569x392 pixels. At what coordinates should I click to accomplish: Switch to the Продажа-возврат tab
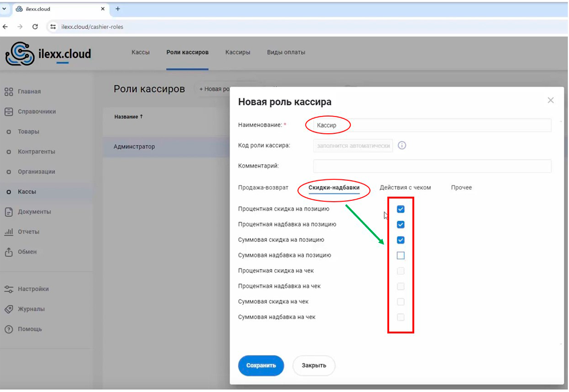263,188
